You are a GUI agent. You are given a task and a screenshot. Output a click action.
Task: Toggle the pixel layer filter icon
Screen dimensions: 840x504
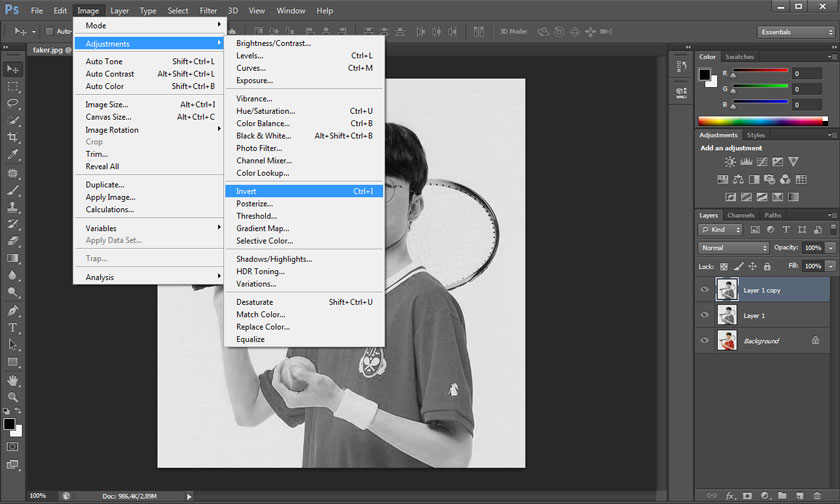click(755, 230)
